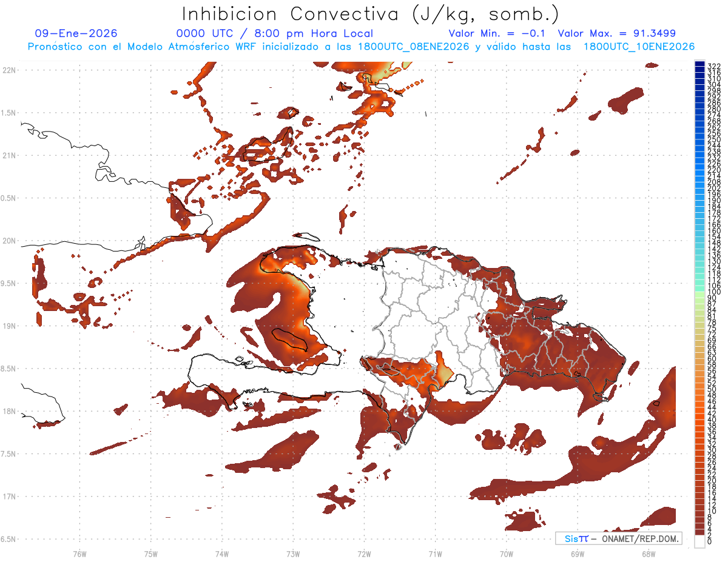Click the '18N' latitude label

[9, 411]
